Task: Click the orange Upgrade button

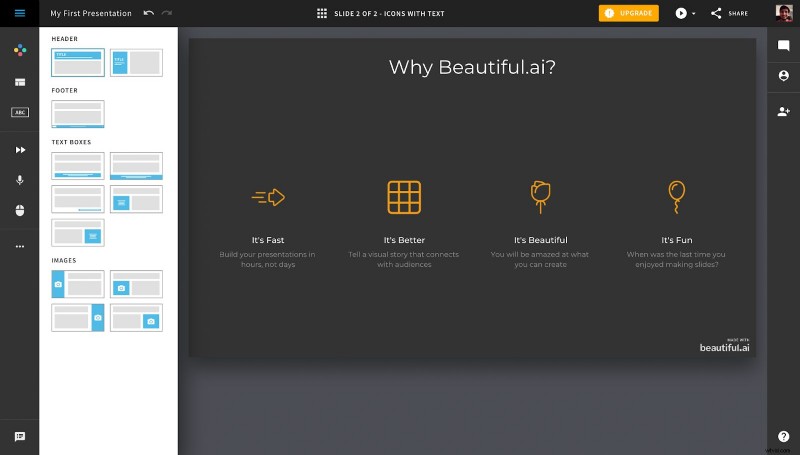Action: (629, 13)
